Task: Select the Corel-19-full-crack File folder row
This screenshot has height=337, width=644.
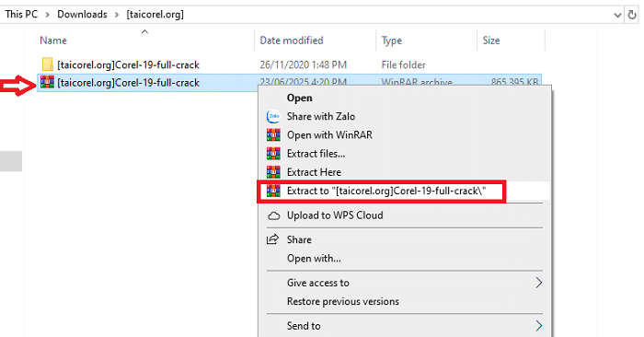Action: tap(290, 64)
